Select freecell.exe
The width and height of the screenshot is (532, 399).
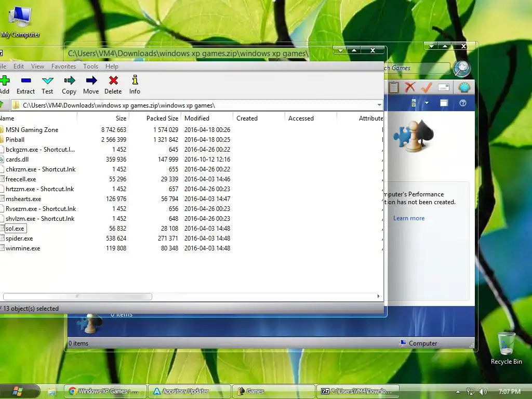[x=21, y=179]
